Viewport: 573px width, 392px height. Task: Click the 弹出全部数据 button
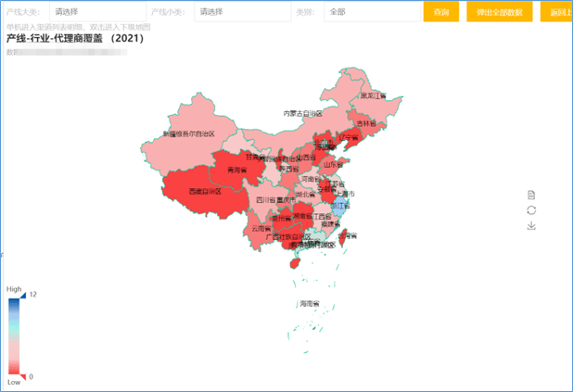500,12
